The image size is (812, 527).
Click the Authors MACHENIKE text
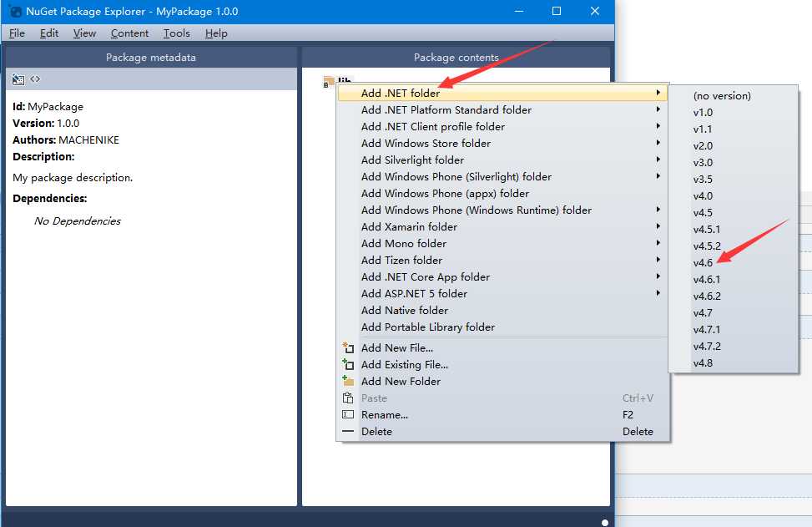click(66, 140)
